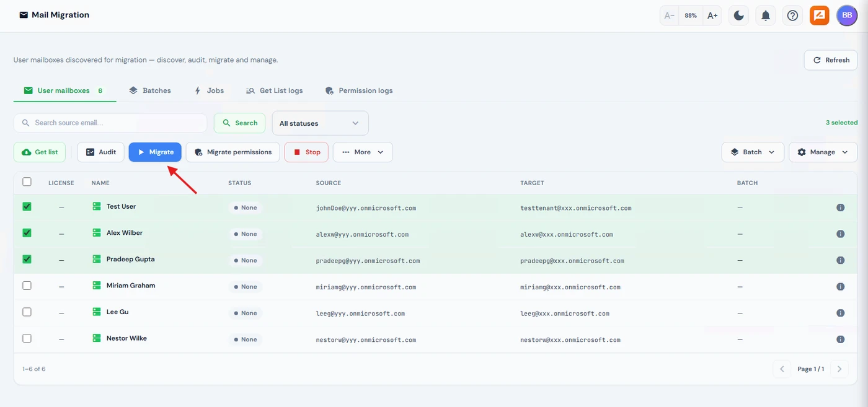The height and width of the screenshot is (407, 868).
Task: Switch to User mailboxes tab
Action: coord(64,90)
